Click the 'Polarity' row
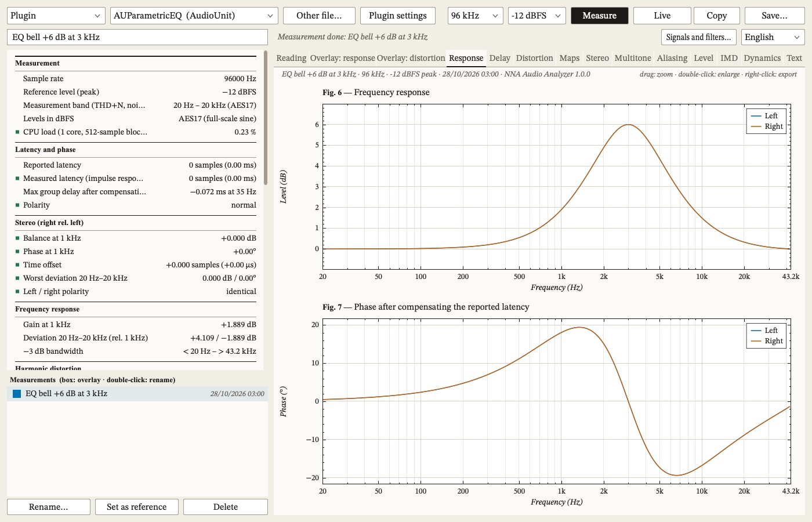The image size is (812, 522). pyautogui.click(x=136, y=205)
